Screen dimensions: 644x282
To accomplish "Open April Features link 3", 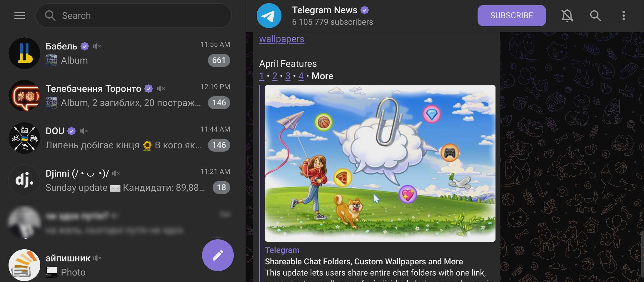I will tap(288, 76).
